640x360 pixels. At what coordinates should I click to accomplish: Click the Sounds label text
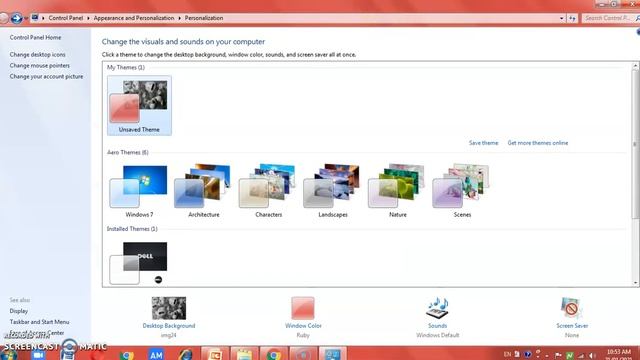click(x=437, y=326)
